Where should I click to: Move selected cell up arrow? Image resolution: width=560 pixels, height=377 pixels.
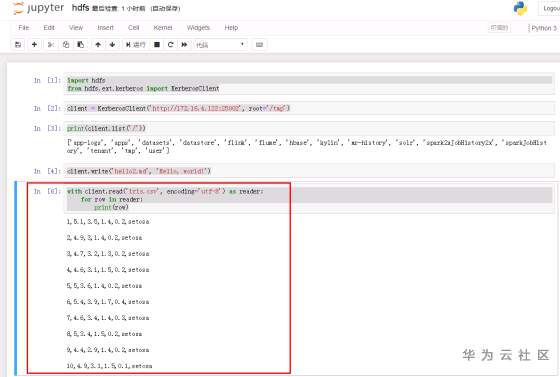coord(98,45)
